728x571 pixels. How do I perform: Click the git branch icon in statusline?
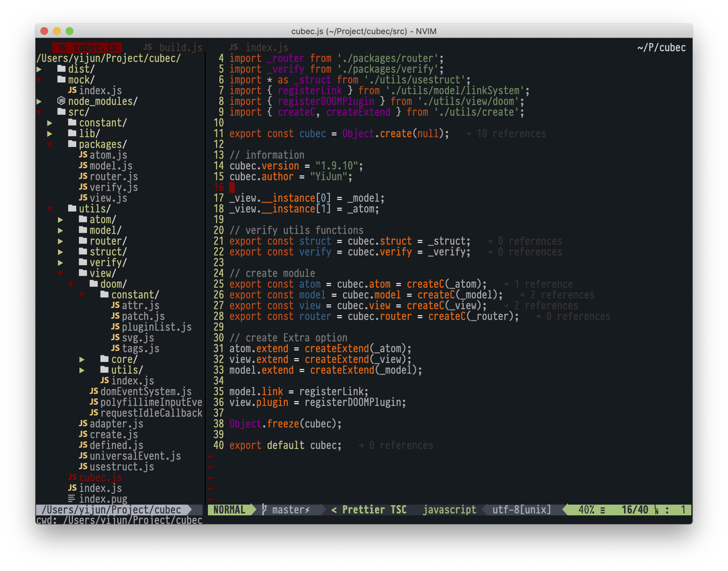264,509
